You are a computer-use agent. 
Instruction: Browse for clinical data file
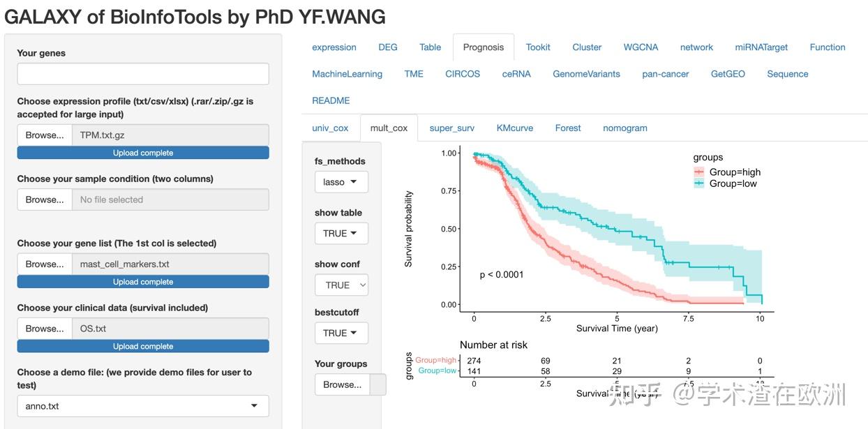(45, 329)
